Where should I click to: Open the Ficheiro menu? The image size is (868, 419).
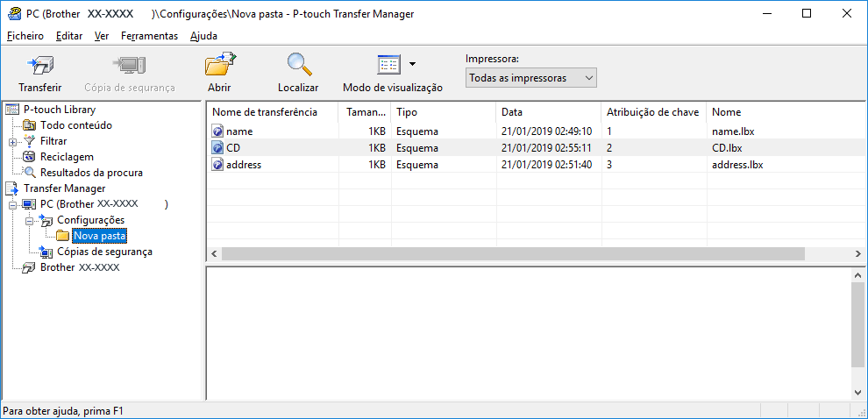tap(25, 36)
